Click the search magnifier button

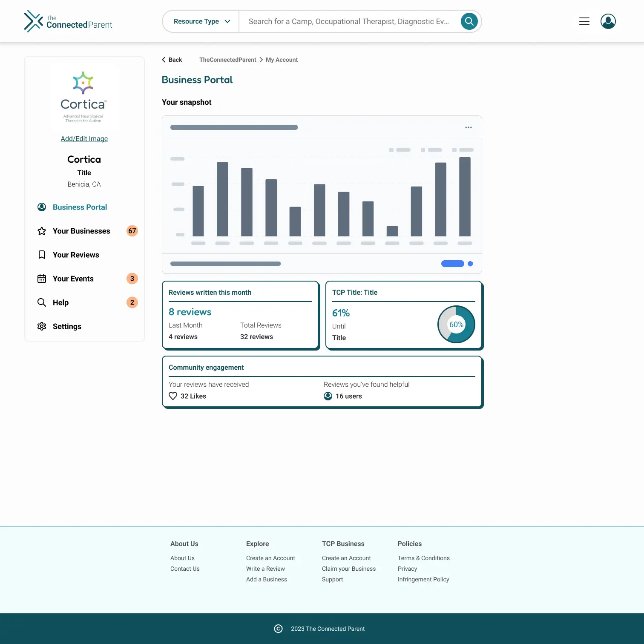(469, 21)
